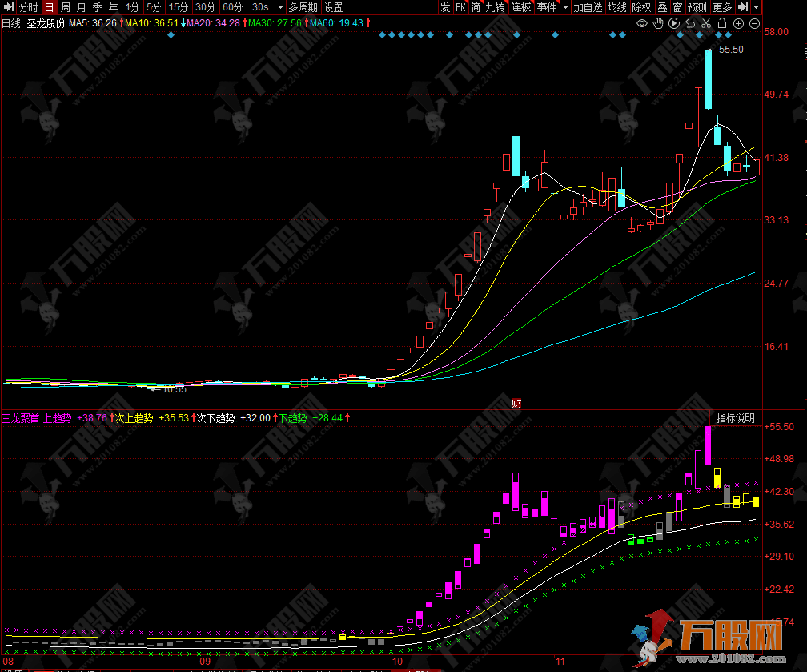Screen dimensions: 807x672
Task: Open the dropdown at toolbar far right
Action: coord(756,7)
